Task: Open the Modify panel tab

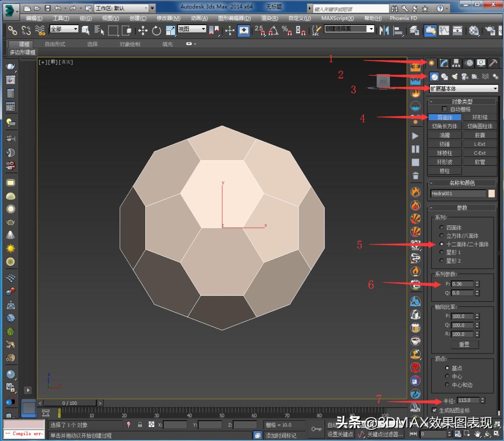Action: 444,63
